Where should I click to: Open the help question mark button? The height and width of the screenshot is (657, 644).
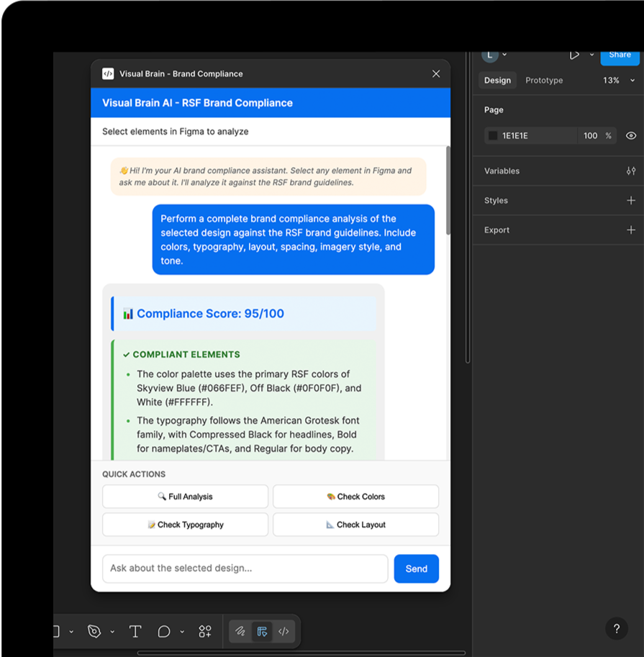[x=617, y=628]
